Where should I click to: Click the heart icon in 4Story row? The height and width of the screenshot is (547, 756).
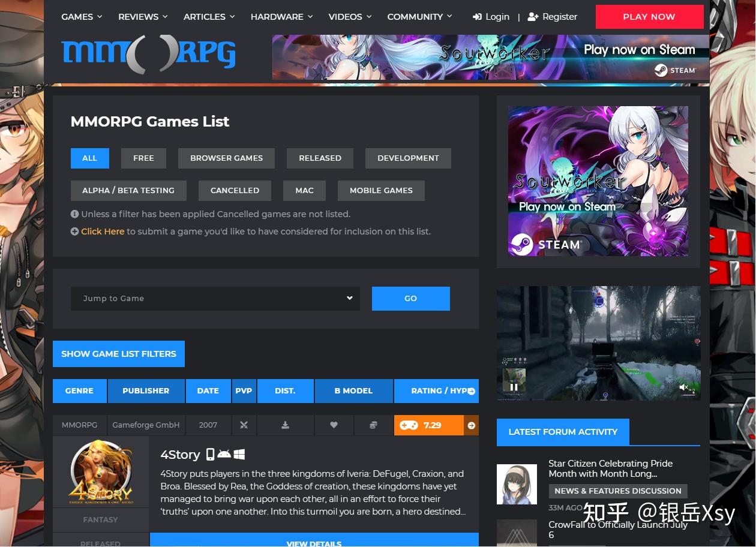(x=334, y=425)
